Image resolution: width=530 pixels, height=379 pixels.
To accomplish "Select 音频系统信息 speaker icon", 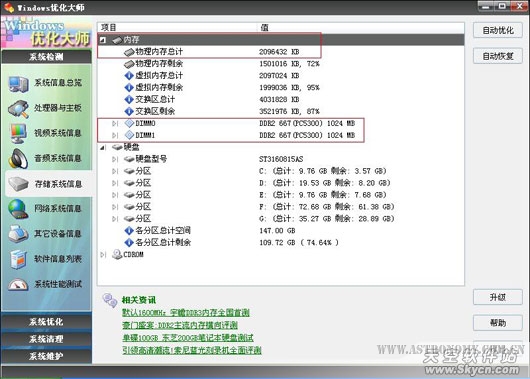I will tap(18, 159).
